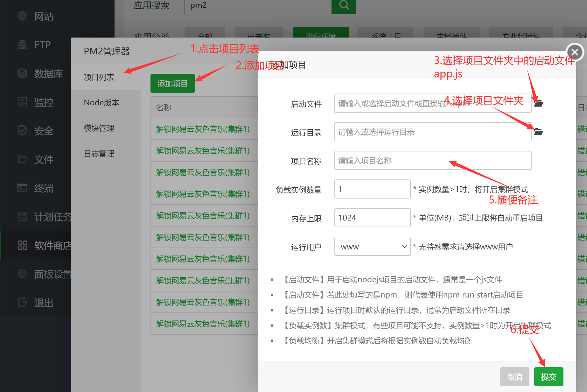Click the 内存上限 1024 input field
Viewport: 587px width, 392px height.
tap(372, 218)
